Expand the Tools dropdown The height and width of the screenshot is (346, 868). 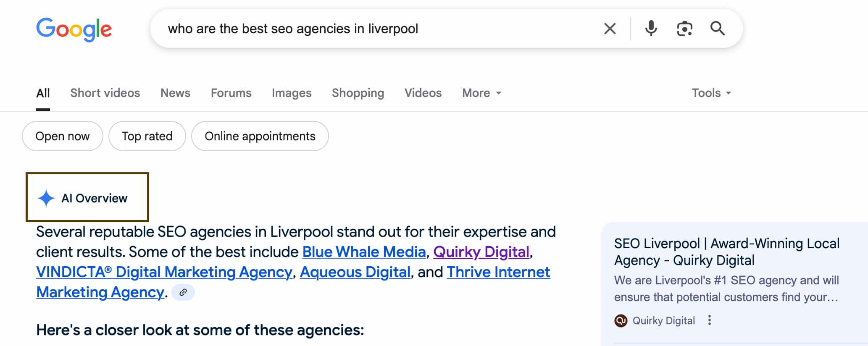(711, 93)
